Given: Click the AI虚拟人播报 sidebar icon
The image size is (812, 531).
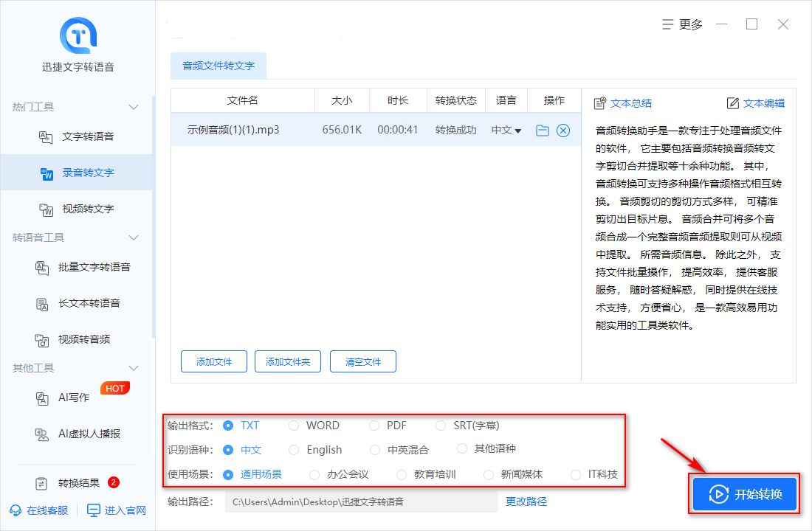Looking at the screenshot, I should (42, 434).
